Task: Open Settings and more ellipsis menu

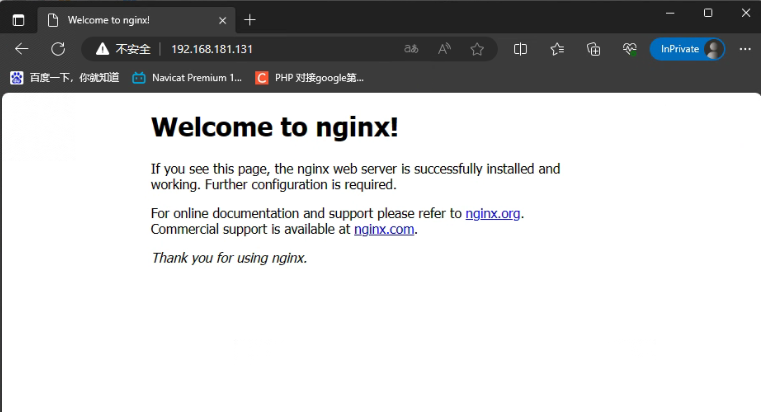Action: (x=745, y=49)
